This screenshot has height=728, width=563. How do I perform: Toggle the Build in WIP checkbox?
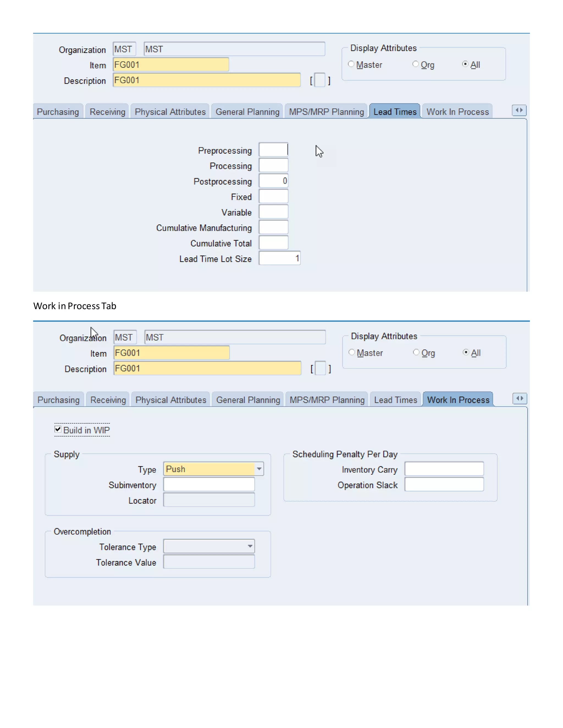pyautogui.click(x=58, y=429)
